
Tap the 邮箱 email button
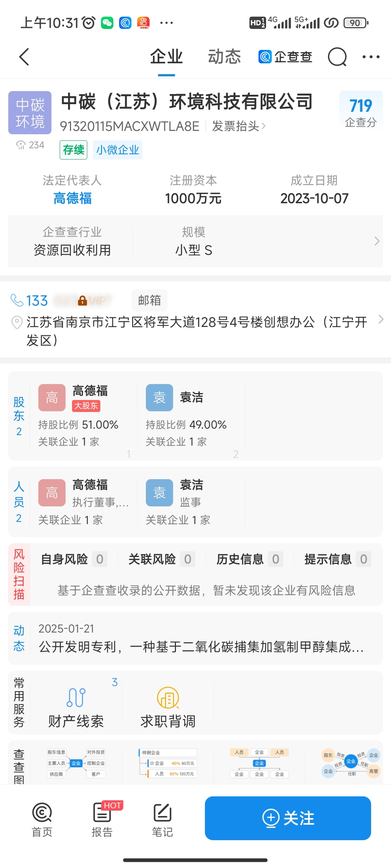click(150, 300)
